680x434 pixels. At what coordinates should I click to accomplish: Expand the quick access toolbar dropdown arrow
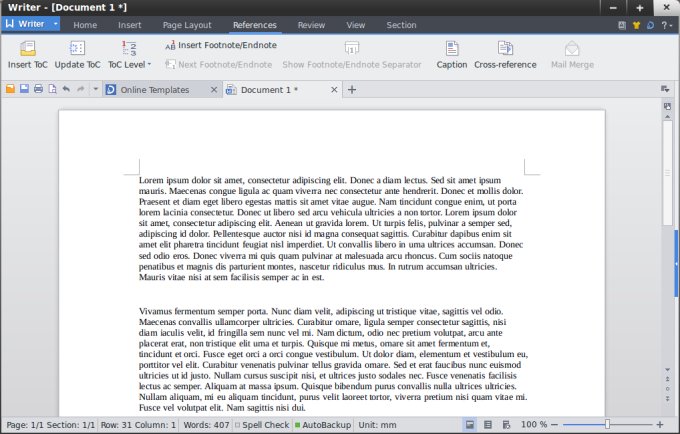[95, 89]
